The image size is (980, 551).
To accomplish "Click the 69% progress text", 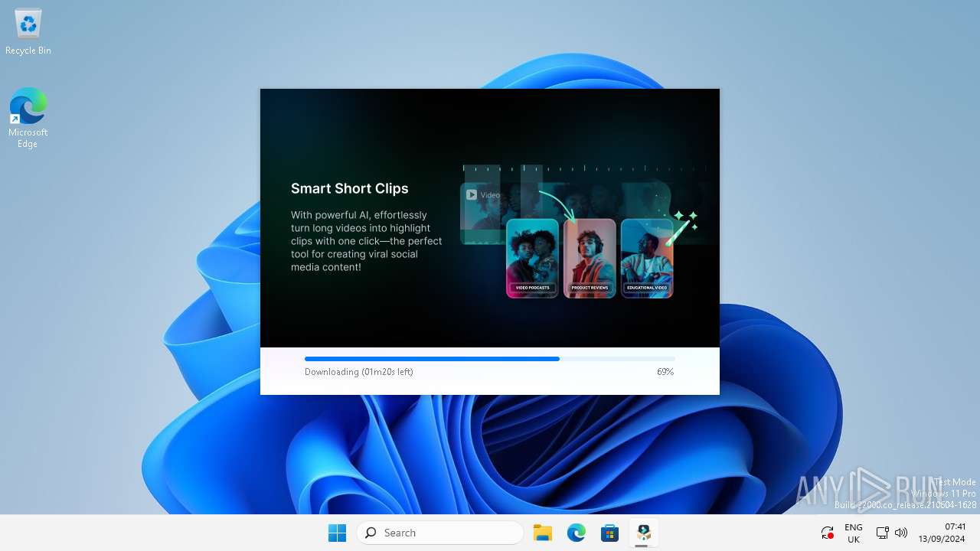I will [x=665, y=372].
